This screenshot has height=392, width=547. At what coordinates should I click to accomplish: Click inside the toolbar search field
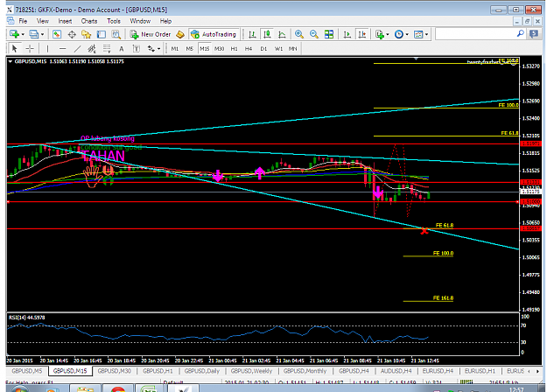(x=475, y=34)
